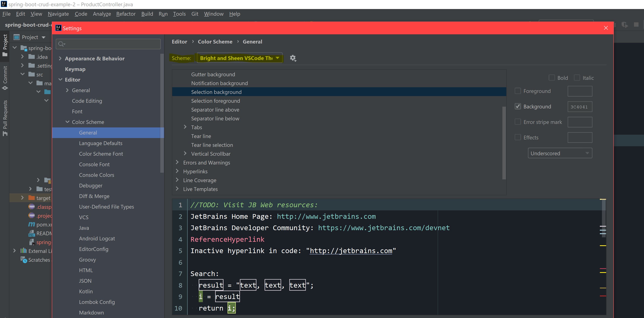This screenshot has height=318, width=644.
Task: Open the Tools menu
Action: pyautogui.click(x=179, y=14)
